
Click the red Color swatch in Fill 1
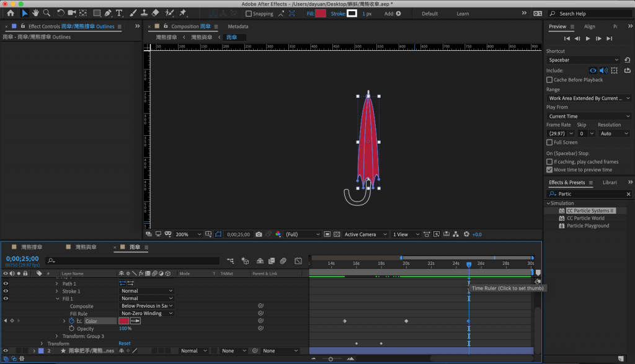coord(123,321)
